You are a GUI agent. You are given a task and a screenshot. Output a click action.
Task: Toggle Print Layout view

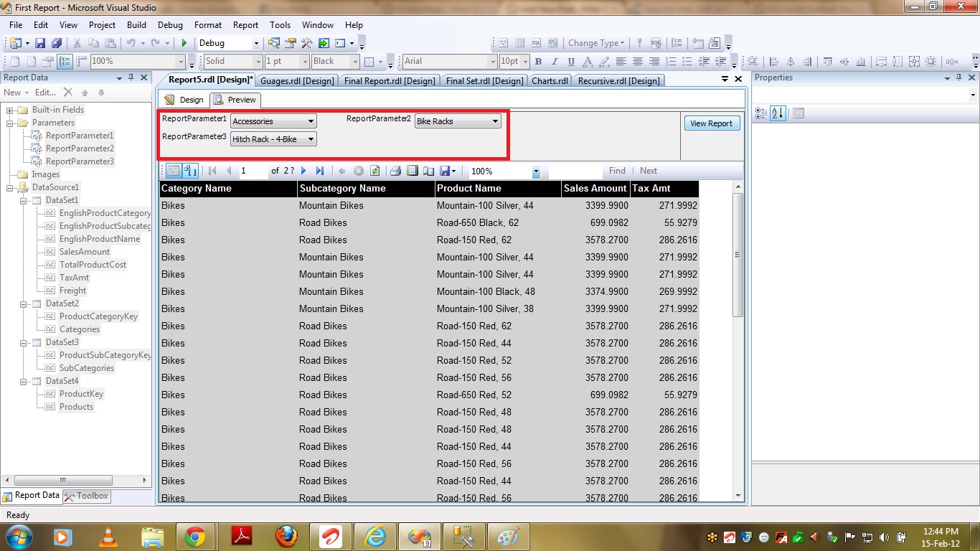[x=412, y=171]
